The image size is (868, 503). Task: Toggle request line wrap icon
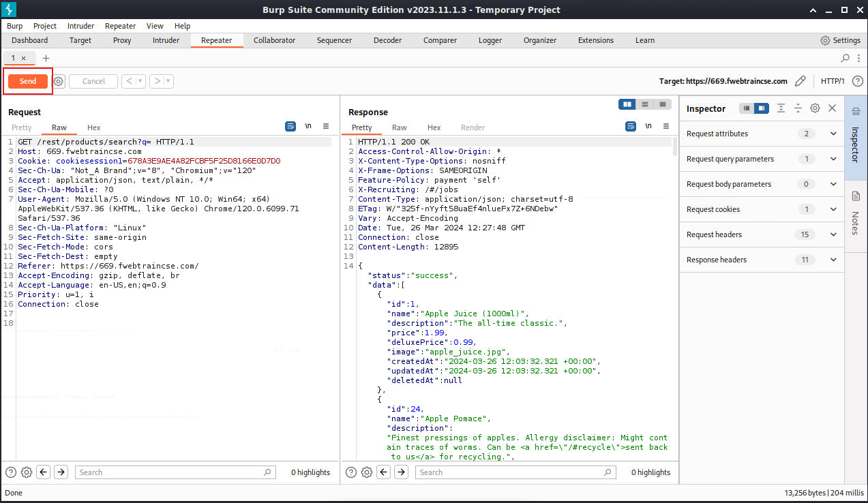(290, 126)
